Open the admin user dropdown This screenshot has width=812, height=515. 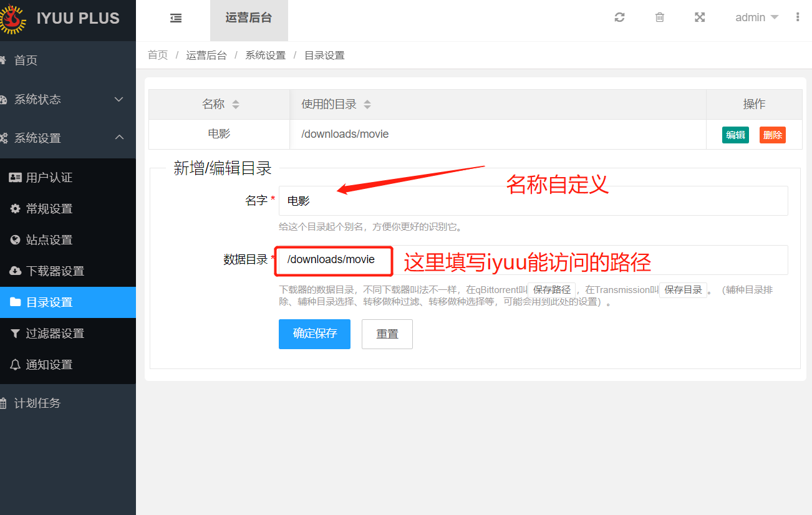756,17
